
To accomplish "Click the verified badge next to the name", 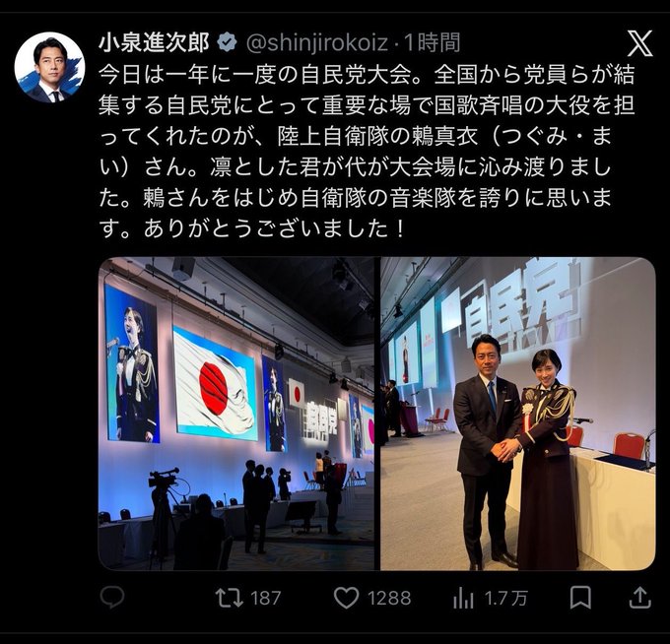I will coord(228,42).
